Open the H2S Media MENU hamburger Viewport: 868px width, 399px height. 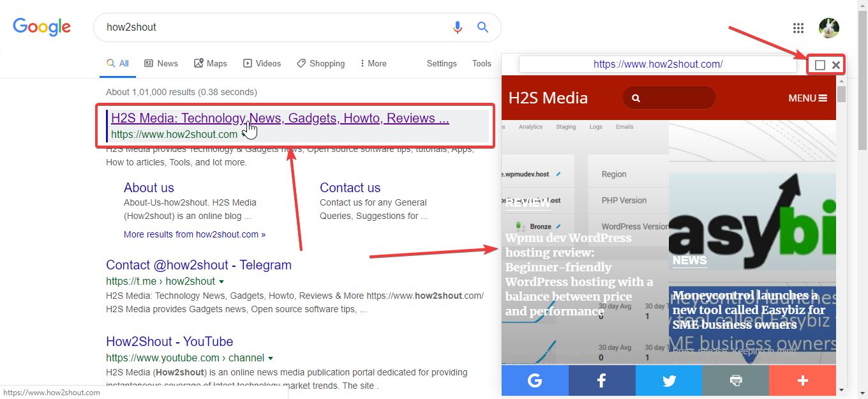808,98
